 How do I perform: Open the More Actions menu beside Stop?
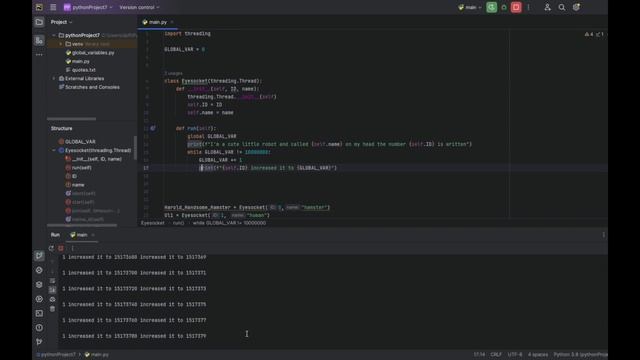coord(529,7)
